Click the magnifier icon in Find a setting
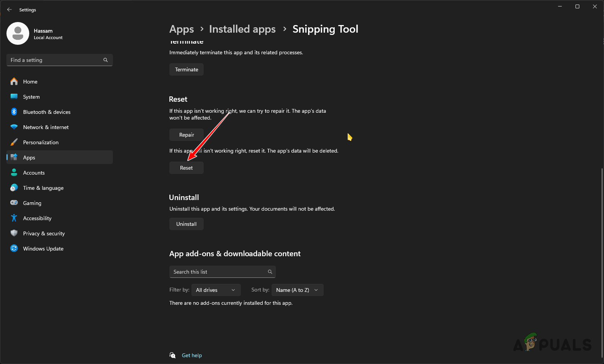 point(106,60)
